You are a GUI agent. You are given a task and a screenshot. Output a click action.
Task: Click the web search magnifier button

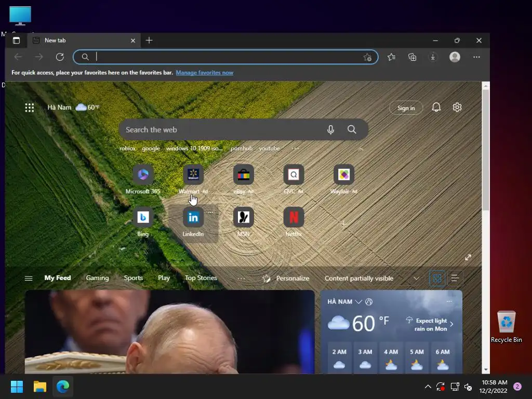pos(352,129)
